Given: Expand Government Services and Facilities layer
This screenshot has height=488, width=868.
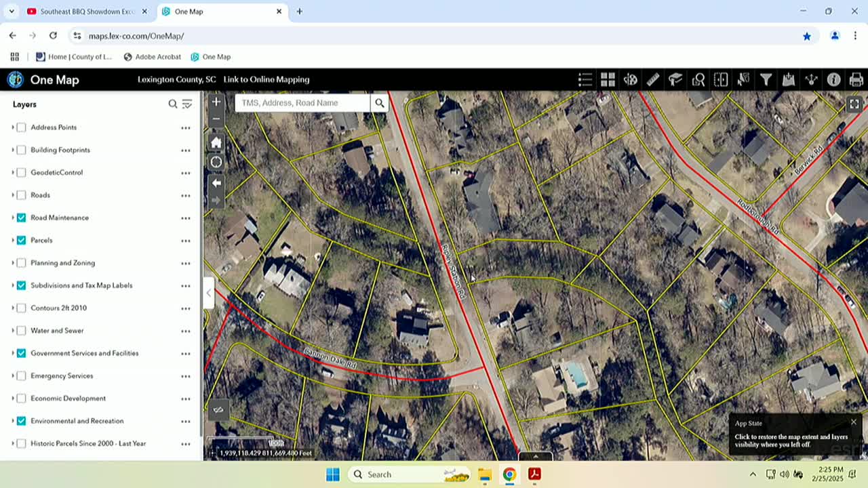Looking at the screenshot, I should pos(13,353).
